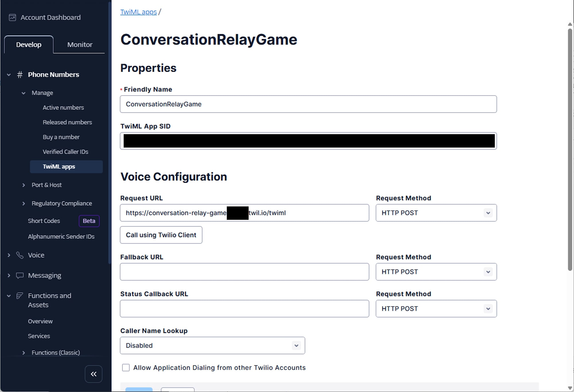Open Active numbers in sidebar
Viewport: 574px width, 392px height.
(63, 108)
